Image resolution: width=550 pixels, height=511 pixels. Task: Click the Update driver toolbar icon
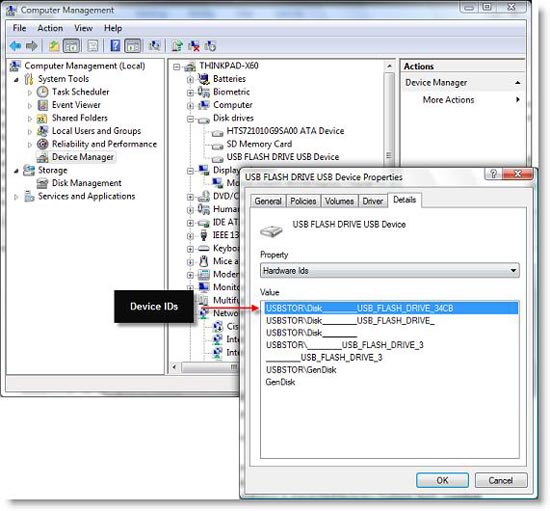pos(177,46)
